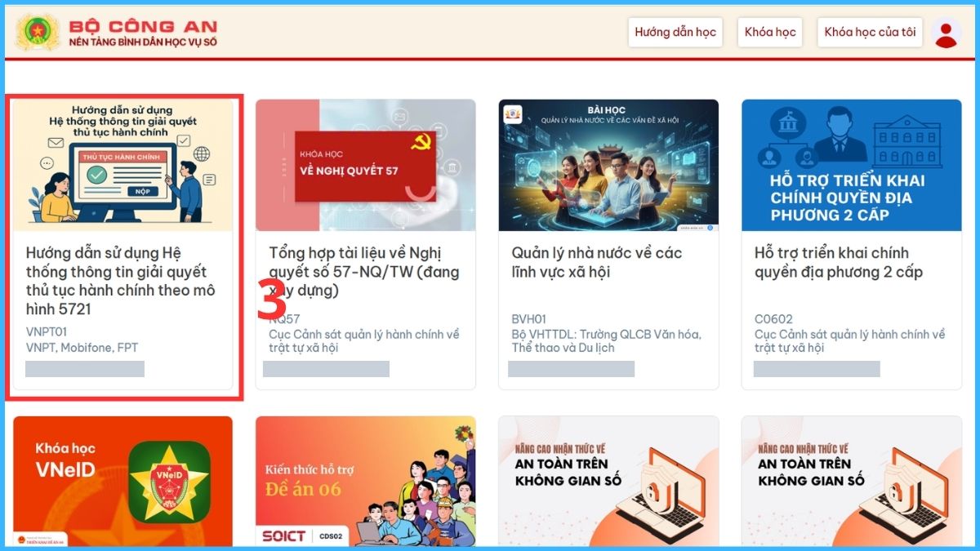Viewport: 980px width, 551px height.
Task: Open the Nghị quyết 57 course thumbnail
Action: (x=366, y=166)
